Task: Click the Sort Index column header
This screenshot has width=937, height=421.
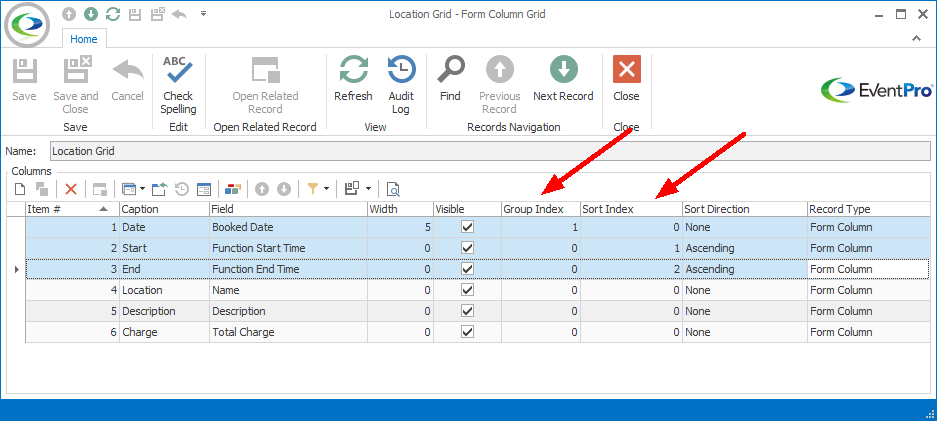Action: [x=632, y=209]
